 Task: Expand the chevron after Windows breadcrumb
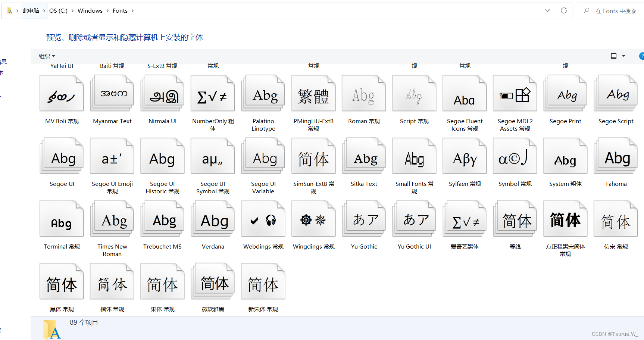point(108,11)
